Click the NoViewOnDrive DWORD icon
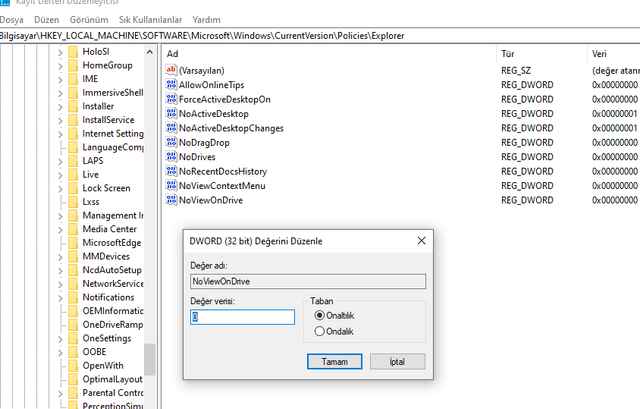The height and width of the screenshot is (409, 640). click(171, 200)
